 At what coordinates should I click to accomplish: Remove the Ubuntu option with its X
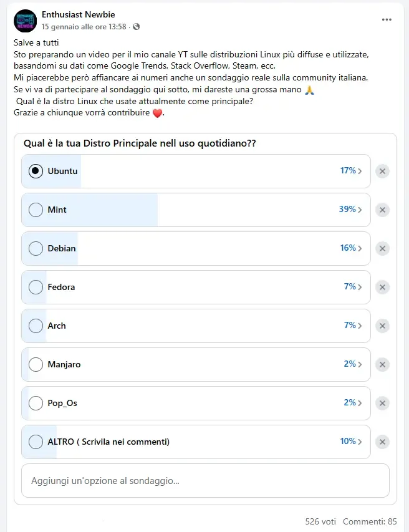382,171
